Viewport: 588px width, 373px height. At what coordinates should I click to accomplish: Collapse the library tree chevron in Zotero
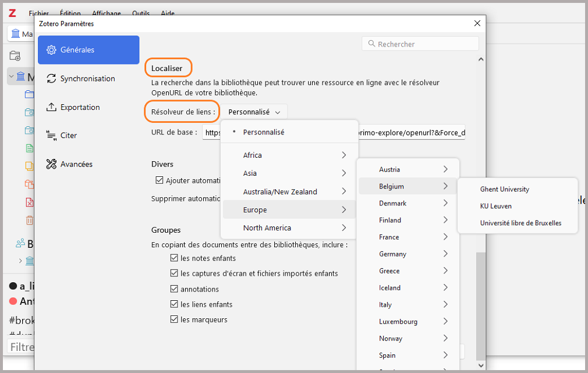coord(11,76)
